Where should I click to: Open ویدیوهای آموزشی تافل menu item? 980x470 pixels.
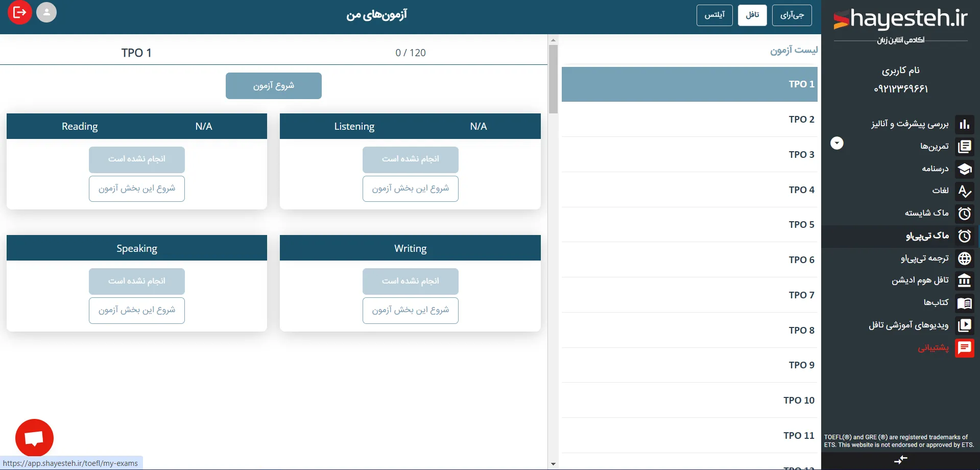click(909, 325)
